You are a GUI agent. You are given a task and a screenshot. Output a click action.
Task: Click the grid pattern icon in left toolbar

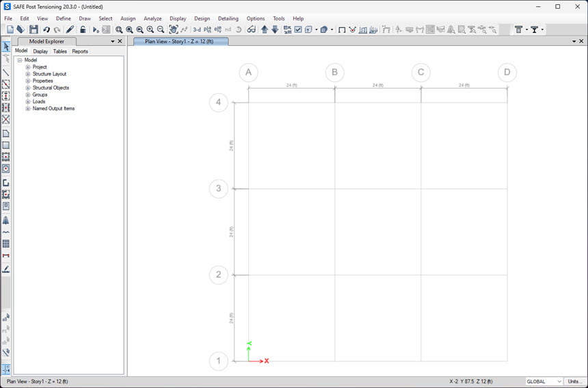click(x=6, y=244)
